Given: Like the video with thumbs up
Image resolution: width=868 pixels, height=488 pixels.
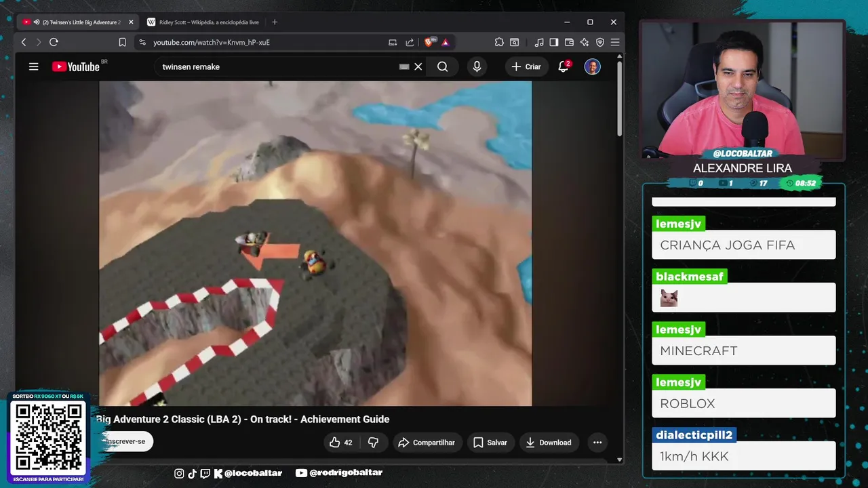Looking at the screenshot, I should 341,443.
